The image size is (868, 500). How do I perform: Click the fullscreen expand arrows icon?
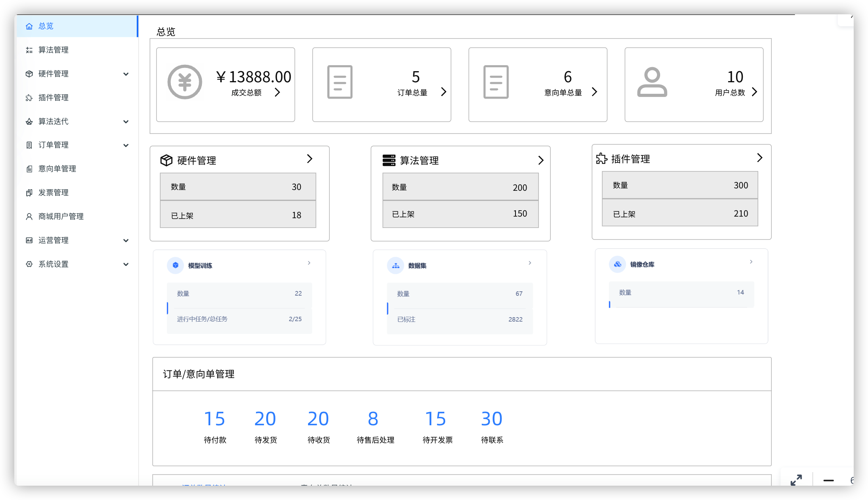click(796, 480)
